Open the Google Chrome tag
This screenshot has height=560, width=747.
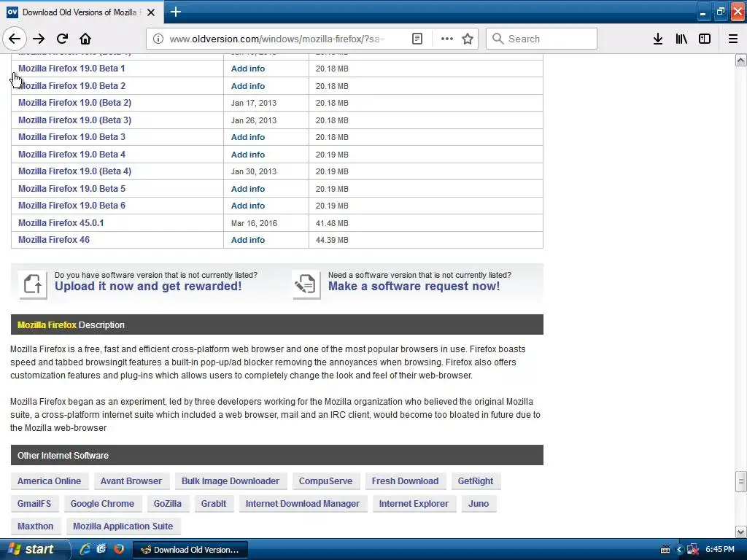pyautogui.click(x=102, y=504)
